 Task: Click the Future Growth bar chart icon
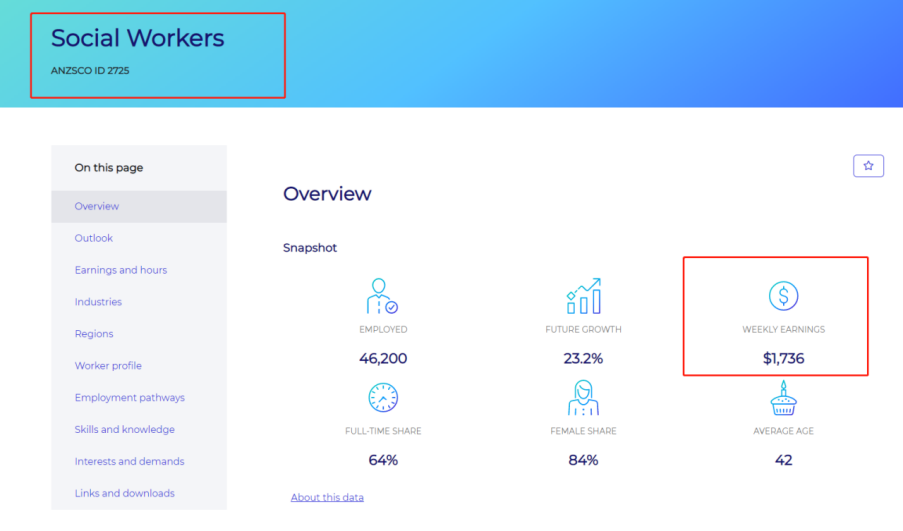tap(583, 296)
